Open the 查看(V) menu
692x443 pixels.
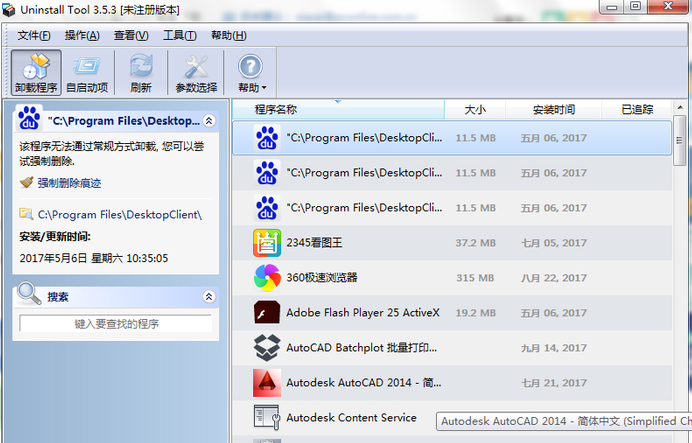click(x=131, y=35)
